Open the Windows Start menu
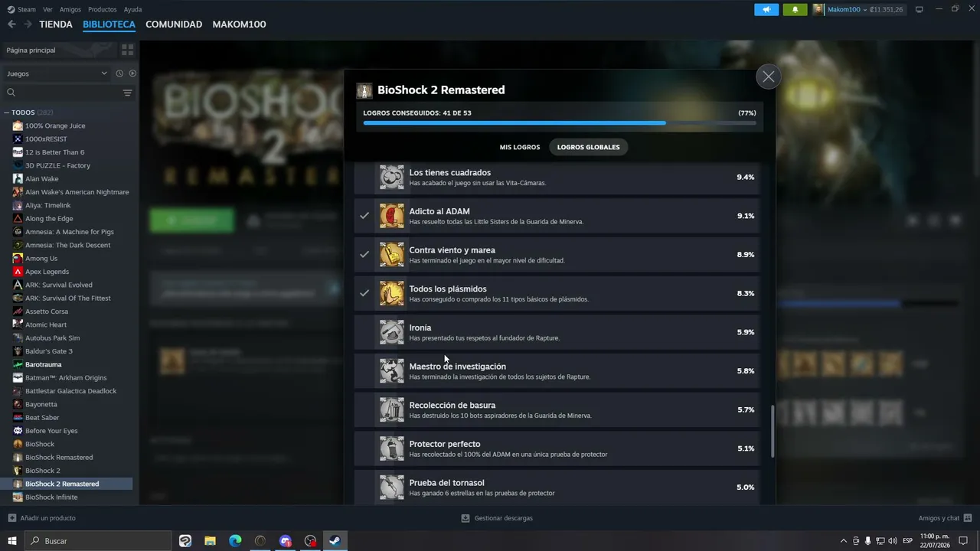 click(12, 541)
